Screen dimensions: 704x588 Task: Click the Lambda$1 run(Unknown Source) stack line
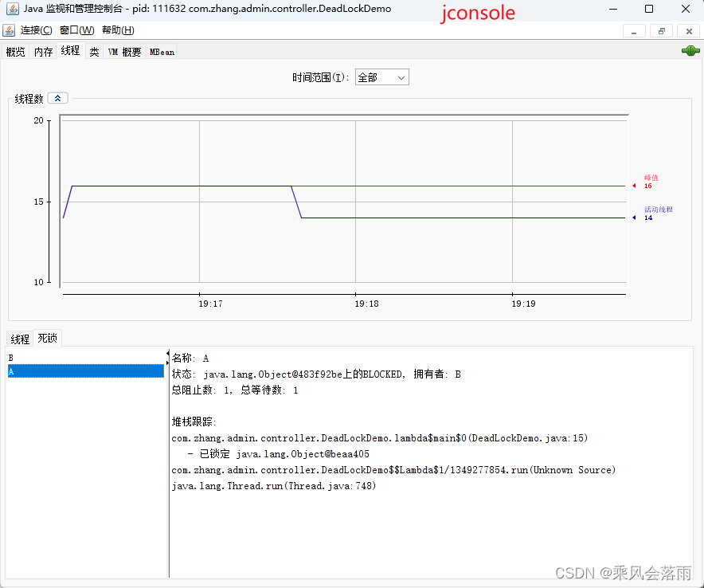(393, 470)
